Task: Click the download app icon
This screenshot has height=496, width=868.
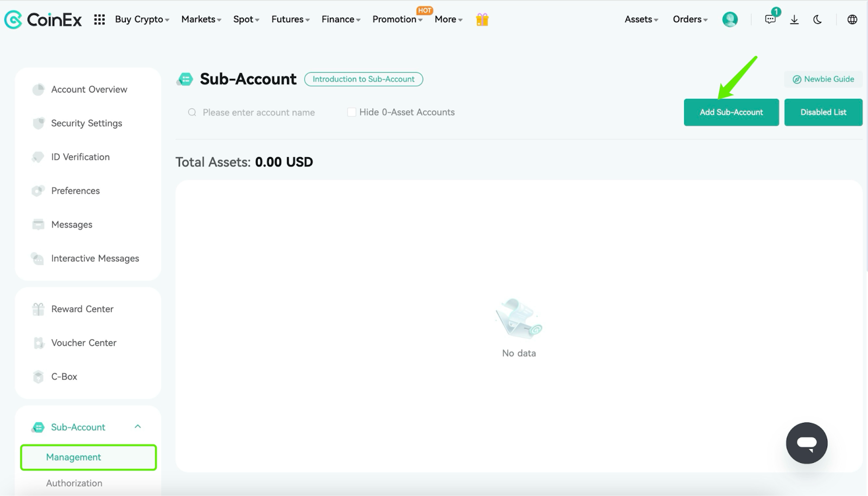Action: click(794, 20)
